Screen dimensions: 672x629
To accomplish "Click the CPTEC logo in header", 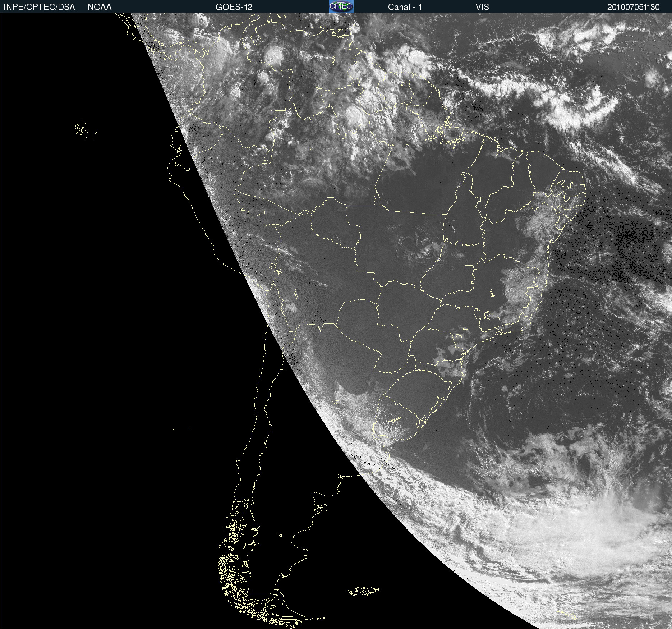I will click(341, 6).
